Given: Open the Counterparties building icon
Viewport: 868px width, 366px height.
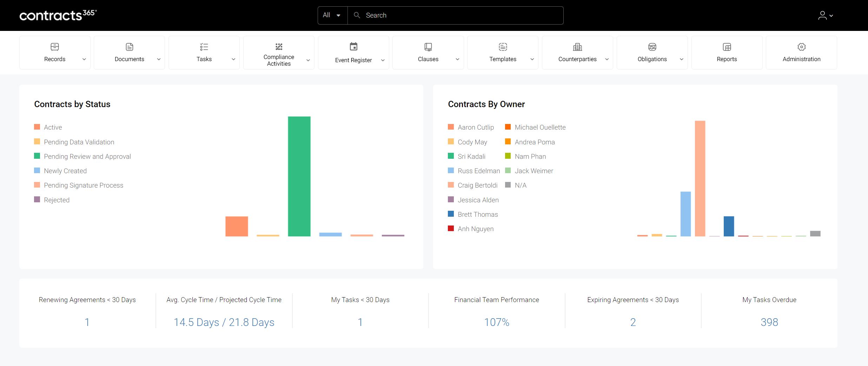Looking at the screenshot, I should pyautogui.click(x=577, y=47).
